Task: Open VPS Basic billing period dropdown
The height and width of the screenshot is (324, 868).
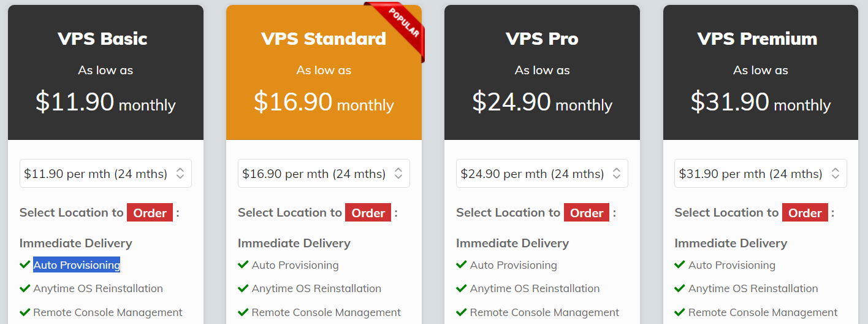Action: pos(105,174)
